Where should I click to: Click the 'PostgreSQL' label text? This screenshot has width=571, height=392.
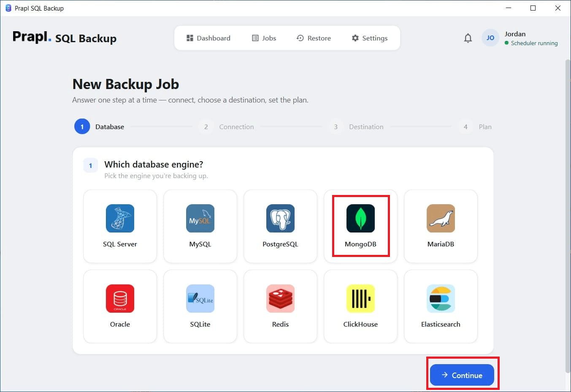280,244
